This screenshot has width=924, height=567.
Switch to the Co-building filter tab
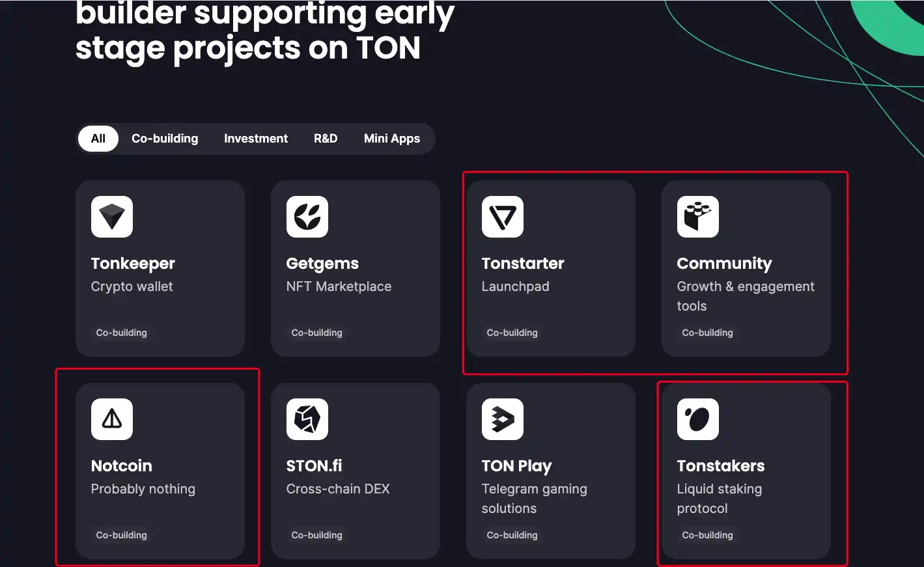pyautogui.click(x=165, y=139)
